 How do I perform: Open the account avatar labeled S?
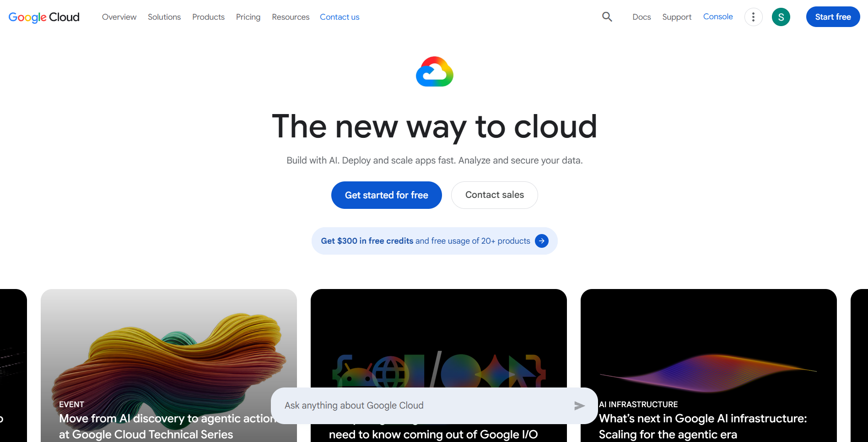pyautogui.click(x=781, y=17)
